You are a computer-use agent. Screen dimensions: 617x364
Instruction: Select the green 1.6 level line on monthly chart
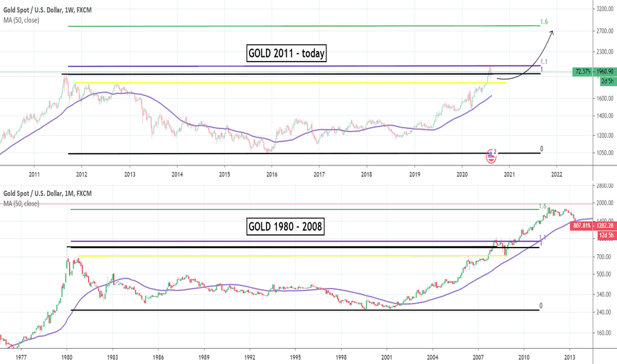tap(305, 209)
